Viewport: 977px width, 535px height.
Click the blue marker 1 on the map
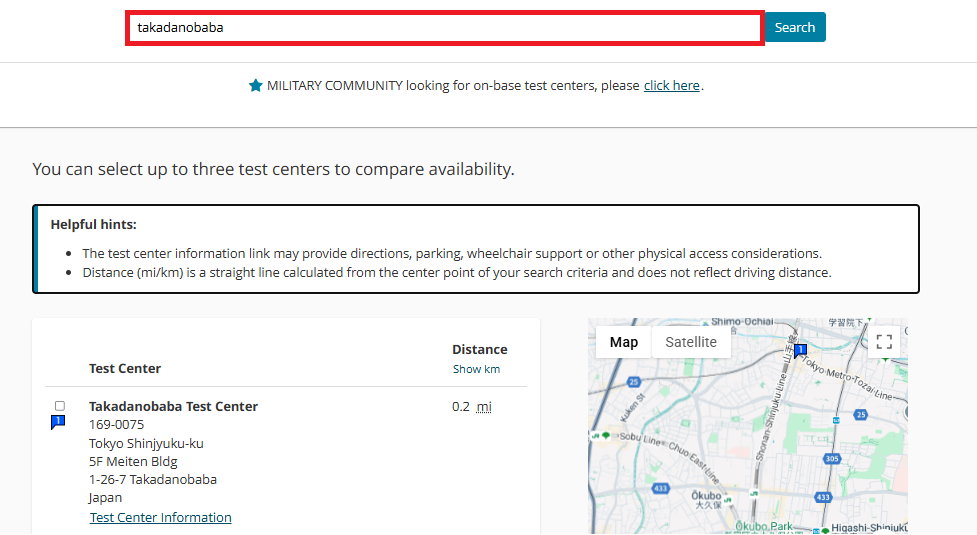pos(800,350)
